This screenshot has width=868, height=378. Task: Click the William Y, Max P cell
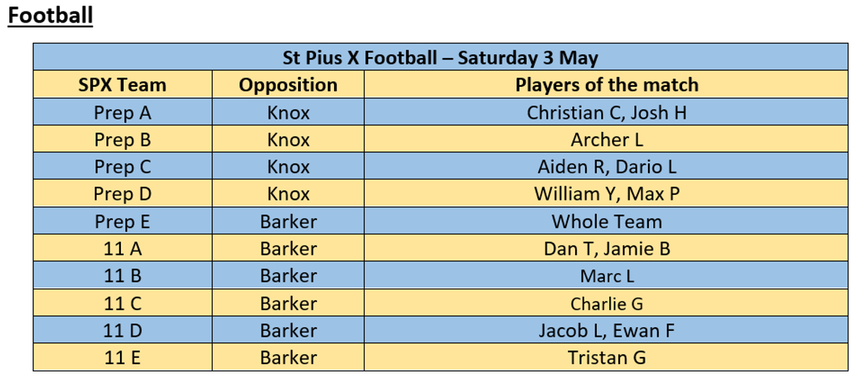(x=606, y=194)
